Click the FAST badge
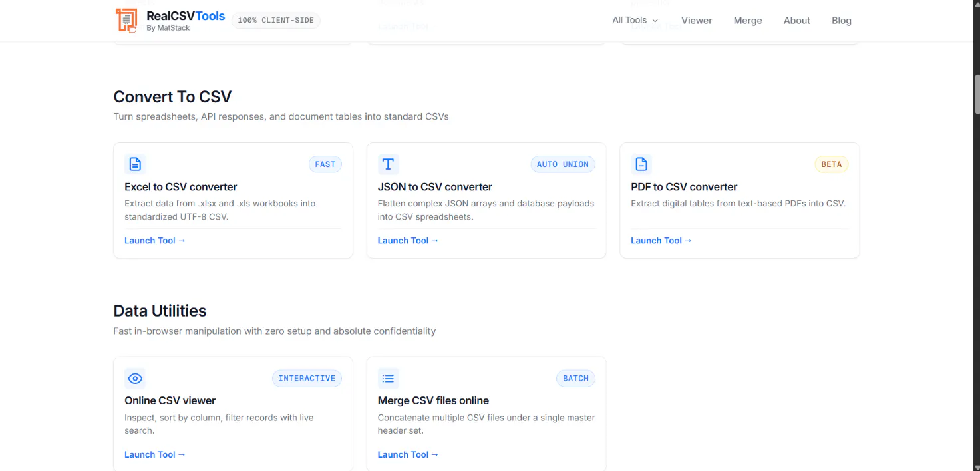The image size is (980, 471). tap(325, 164)
